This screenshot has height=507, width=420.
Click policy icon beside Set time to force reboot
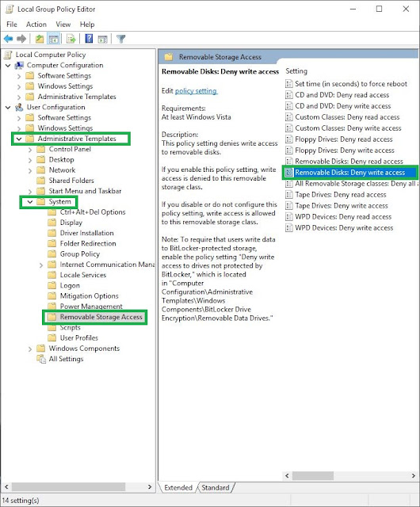(x=289, y=84)
